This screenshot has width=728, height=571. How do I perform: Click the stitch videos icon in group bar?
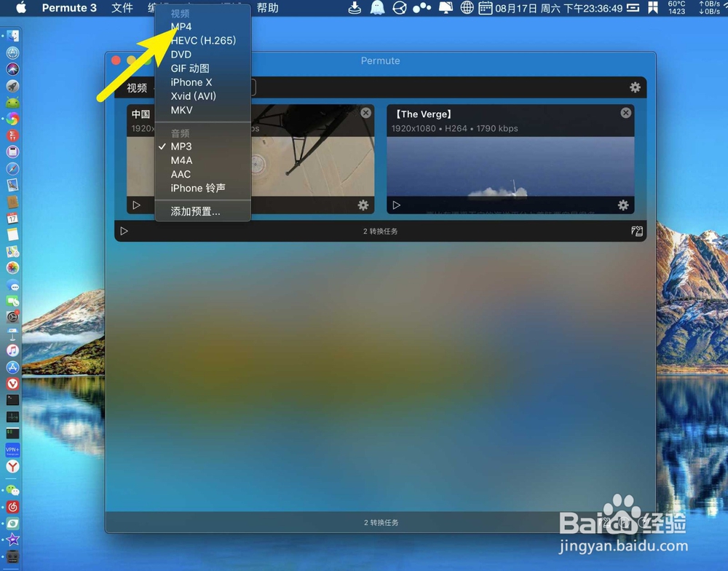pyautogui.click(x=637, y=231)
